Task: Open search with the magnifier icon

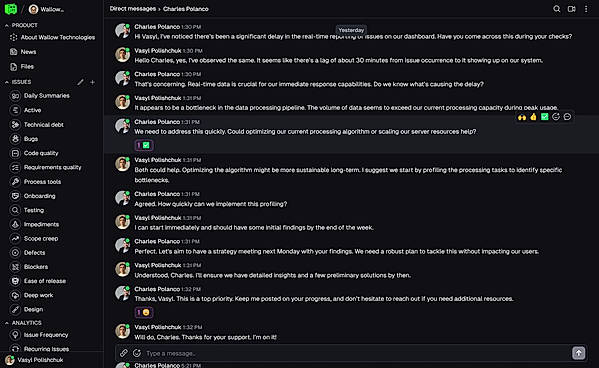Action: pyautogui.click(x=557, y=9)
